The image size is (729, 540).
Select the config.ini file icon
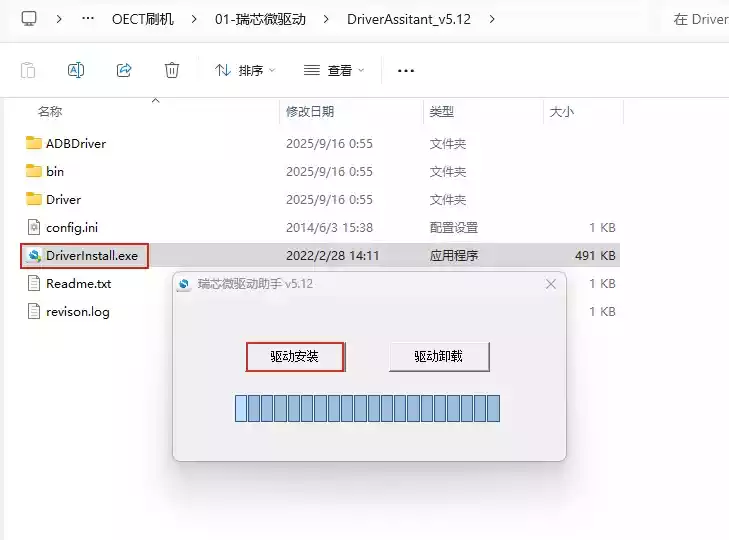tap(34, 227)
